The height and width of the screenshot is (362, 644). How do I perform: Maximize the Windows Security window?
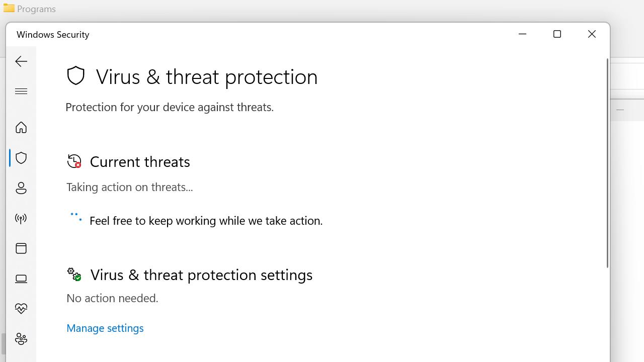coord(557,34)
